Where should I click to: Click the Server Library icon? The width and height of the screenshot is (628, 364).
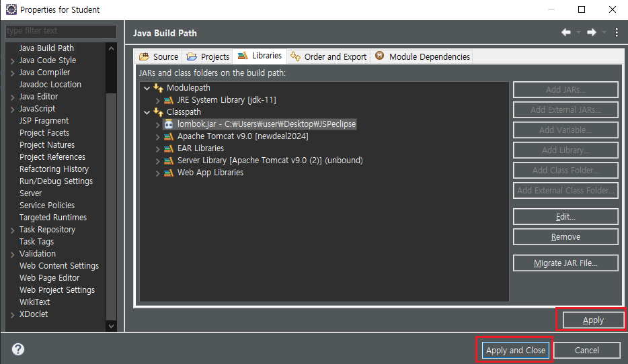pyautogui.click(x=169, y=161)
